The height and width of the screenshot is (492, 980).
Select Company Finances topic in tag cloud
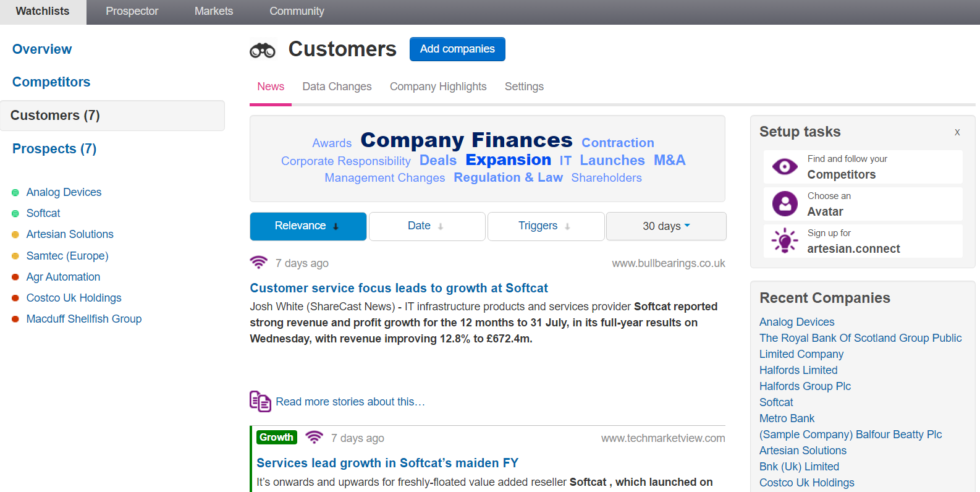point(467,140)
